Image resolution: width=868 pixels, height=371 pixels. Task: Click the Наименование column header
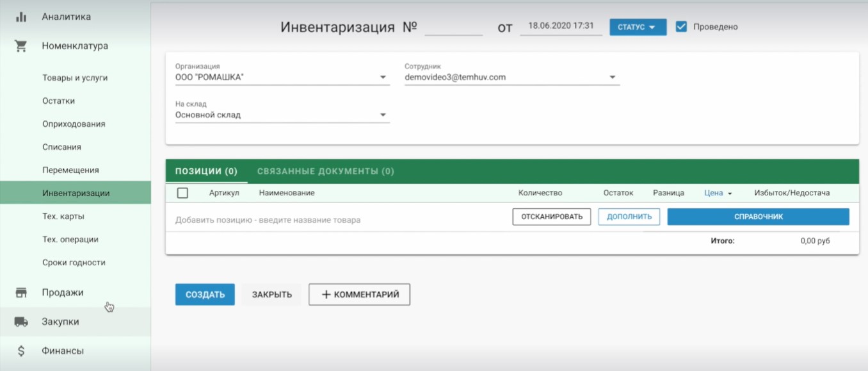[287, 193]
